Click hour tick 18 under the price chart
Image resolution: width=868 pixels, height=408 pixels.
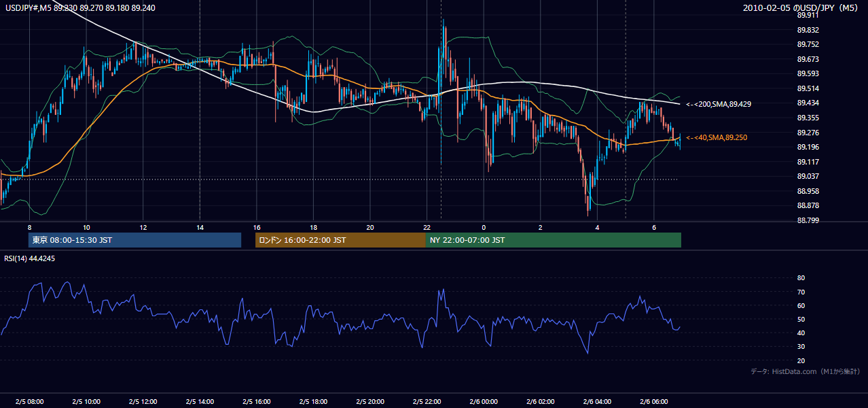click(313, 227)
